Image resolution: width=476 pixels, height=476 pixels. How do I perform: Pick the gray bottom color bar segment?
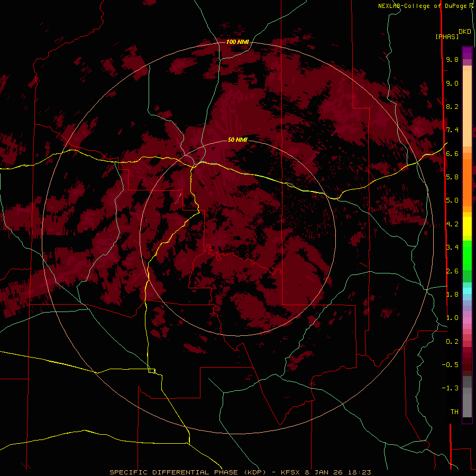tap(467, 407)
